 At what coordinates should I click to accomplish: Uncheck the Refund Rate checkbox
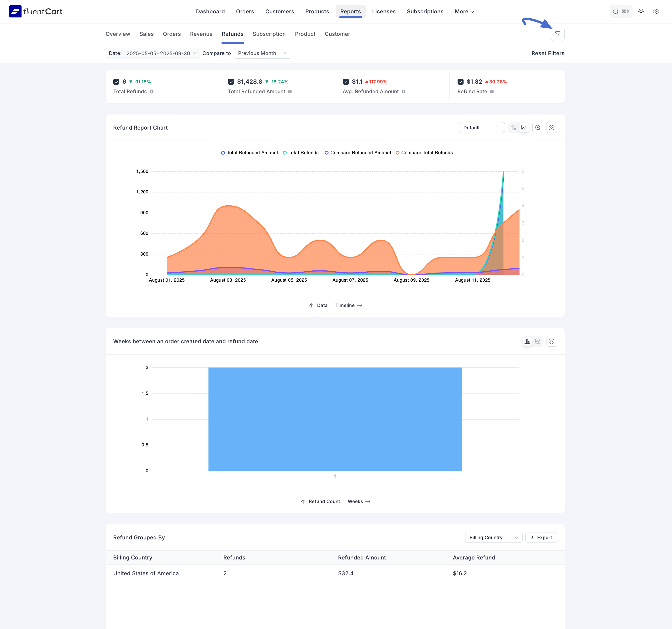[x=460, y=82]
